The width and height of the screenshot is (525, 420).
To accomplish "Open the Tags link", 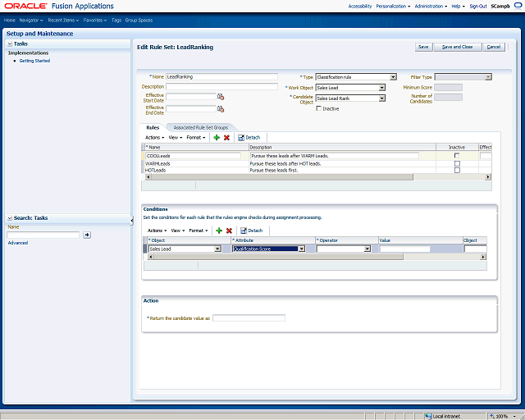I will tap(116, 20).
